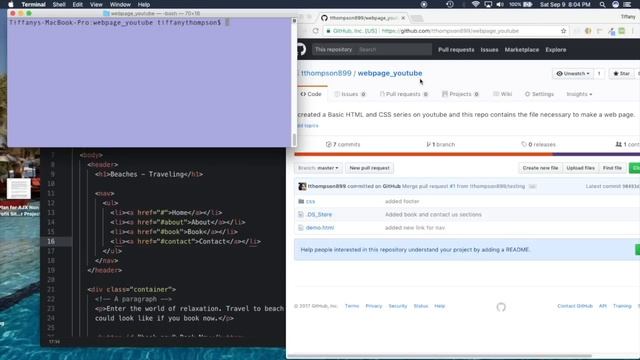This screenshot has height=360, width=640.
Task: Expand the Insights dropdown tab
Action: (x=579, y=94)
